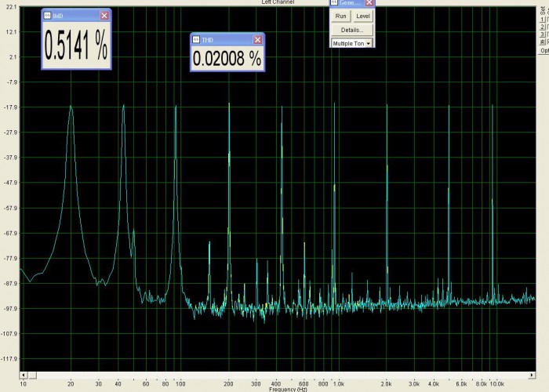Close the IMD readout window
The image size is (549, 392).
click(104, 16)
